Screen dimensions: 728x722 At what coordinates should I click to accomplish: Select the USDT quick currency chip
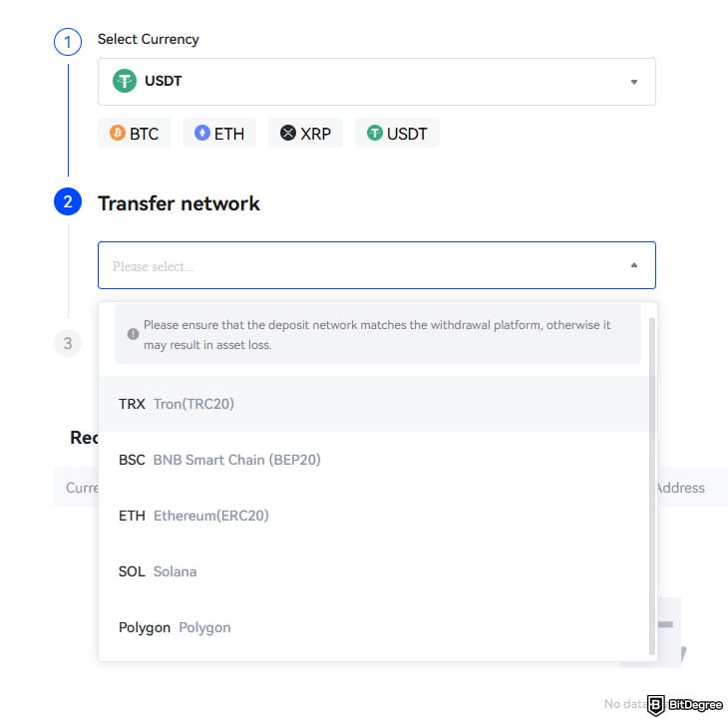point(397,134)
